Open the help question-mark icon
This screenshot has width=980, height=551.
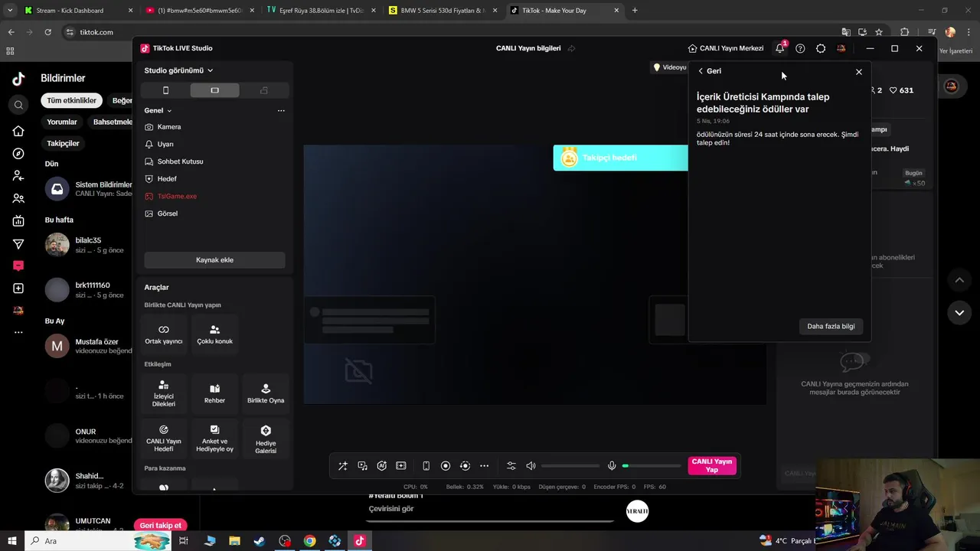pyautogui.click(x=800, y=48)
